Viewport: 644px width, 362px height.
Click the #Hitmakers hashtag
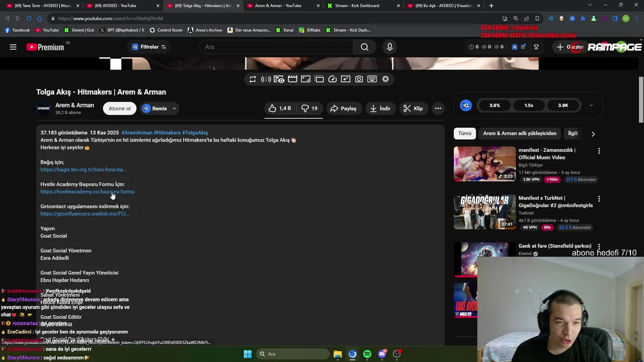click(x=167, y=133)
